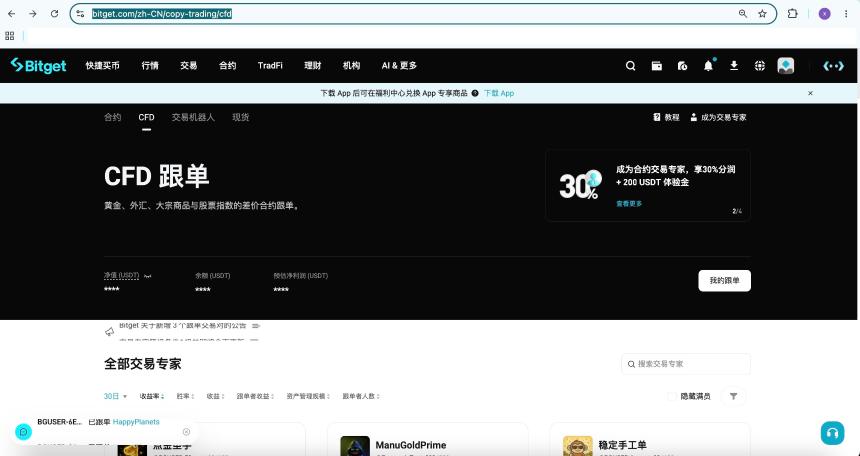Open the 稳定手工单 trader card
This screenshot has height=456, width=860.
point(650,440)
